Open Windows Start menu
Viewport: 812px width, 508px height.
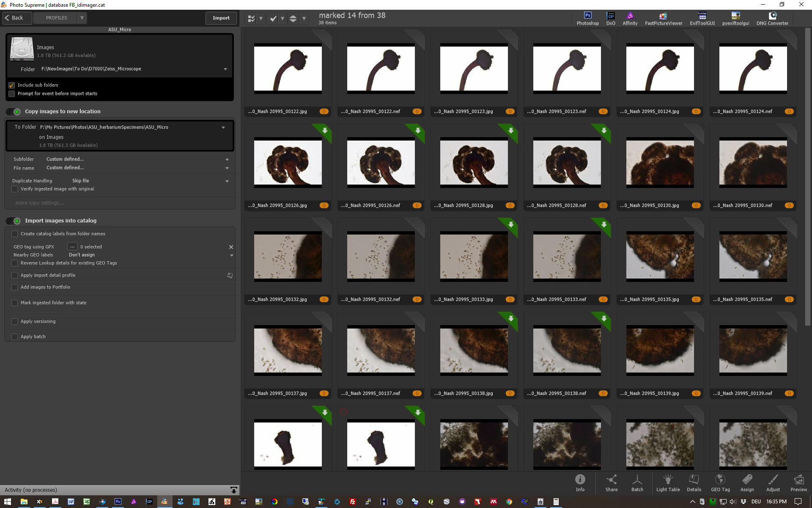[x=8, y=502]
